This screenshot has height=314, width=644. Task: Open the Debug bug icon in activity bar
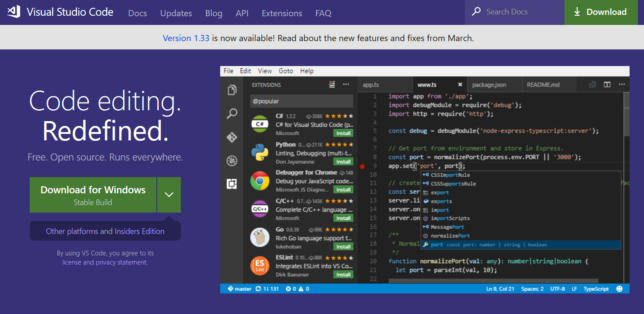coord(232,160)
